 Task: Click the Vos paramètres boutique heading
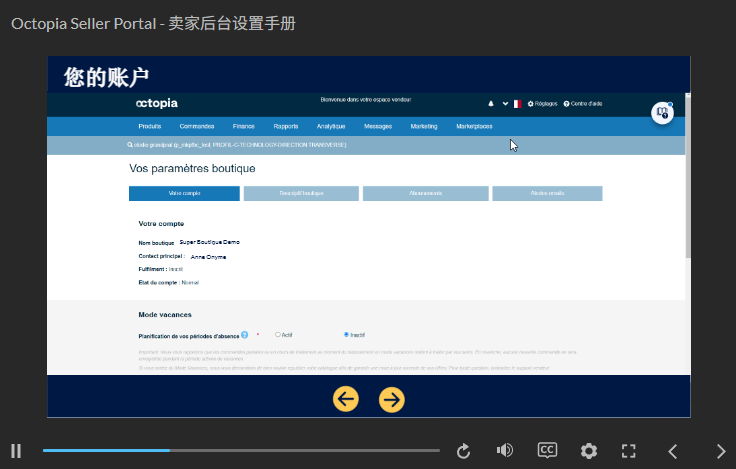pyautogui.click(x=192, y=169)
